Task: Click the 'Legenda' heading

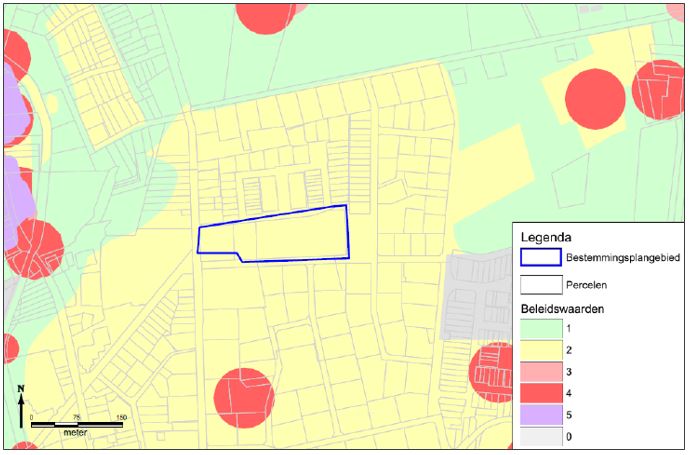Action: (546, 238)
